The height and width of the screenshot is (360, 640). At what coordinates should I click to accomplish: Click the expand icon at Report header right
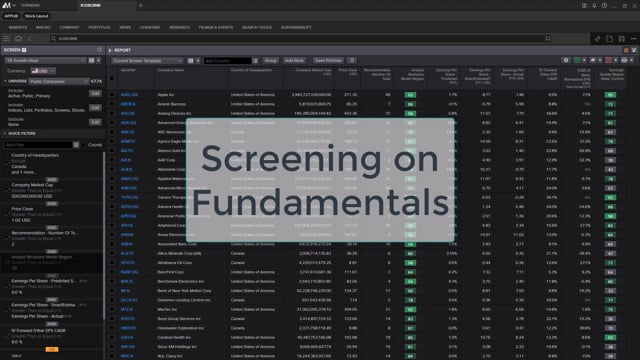tap(634, 50)
